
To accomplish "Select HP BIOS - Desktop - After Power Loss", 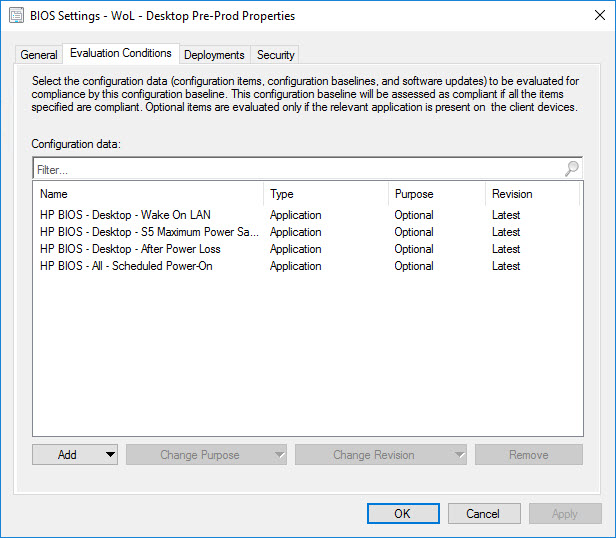I will point(130,249).
